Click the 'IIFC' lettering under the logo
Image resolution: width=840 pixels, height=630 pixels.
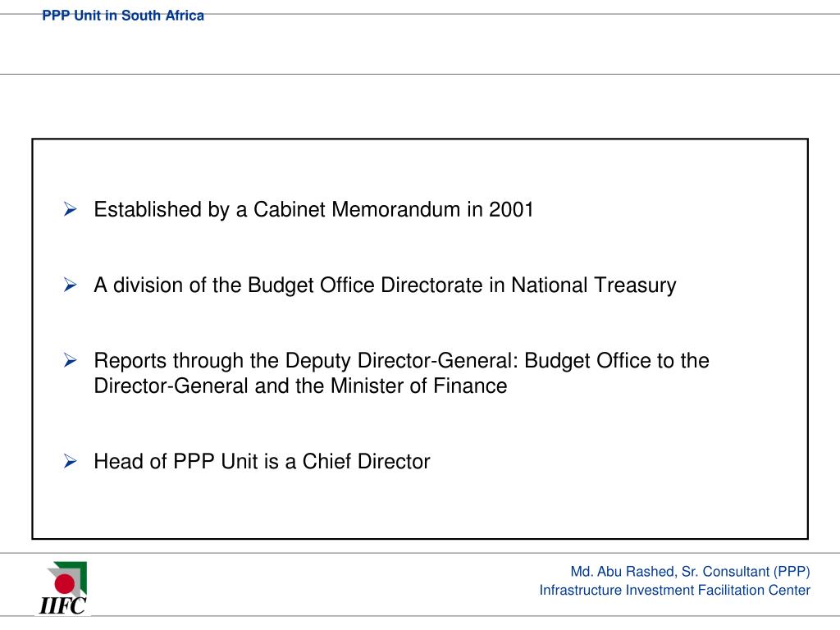click(x=62, y=606)
